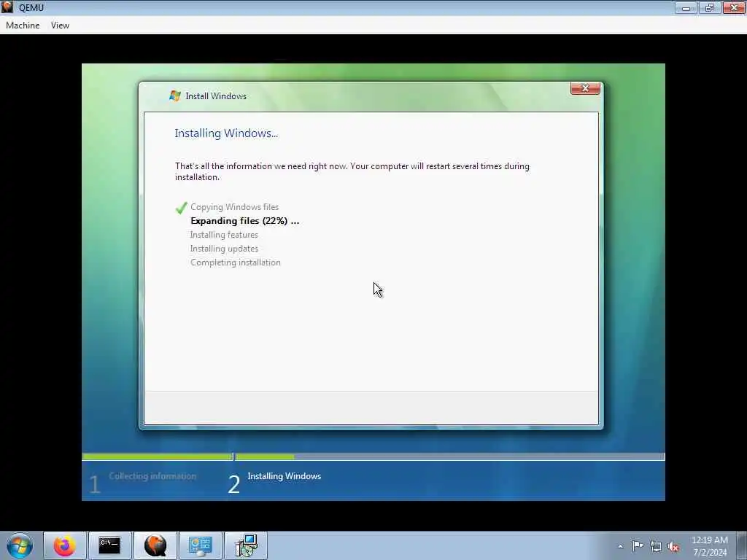Image resolution: width=747 pixels, height=560 pixels.
Task: Click the 'Installing features' step text
Action: pyautogui.click(x=224, y=235)
